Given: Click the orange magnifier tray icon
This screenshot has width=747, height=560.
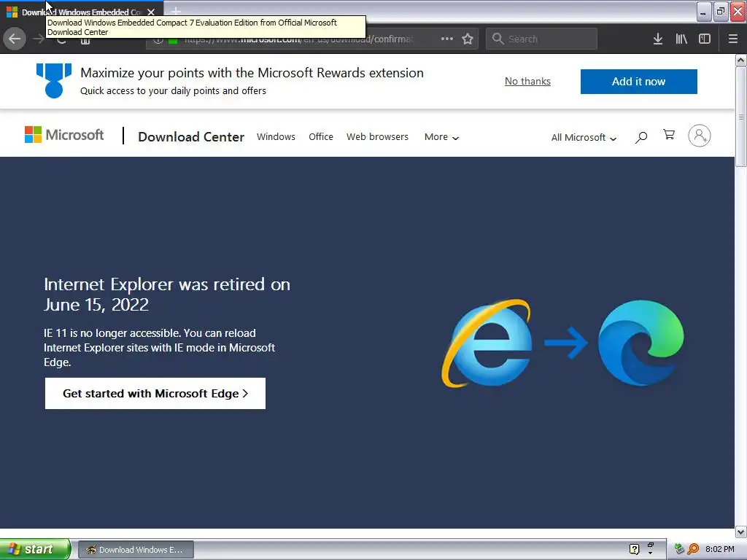Looking at the screenshot, I should 693,549.
